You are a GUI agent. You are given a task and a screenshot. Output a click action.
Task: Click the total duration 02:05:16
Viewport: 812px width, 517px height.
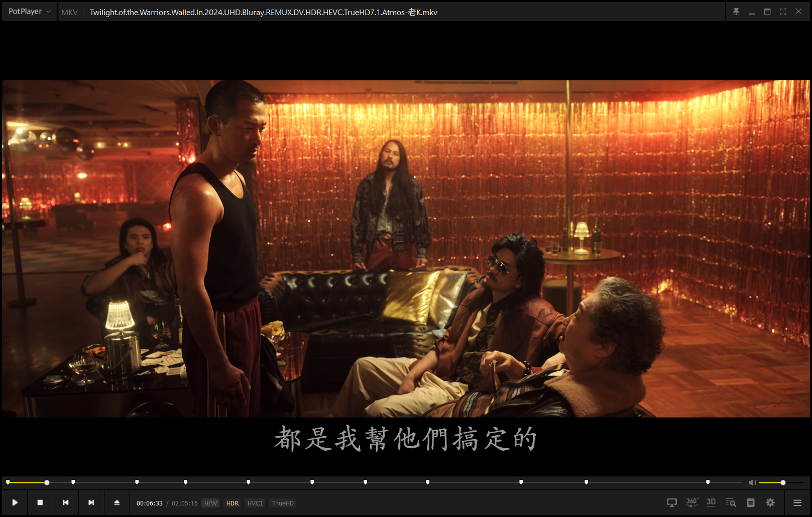(x=185, y=503)
